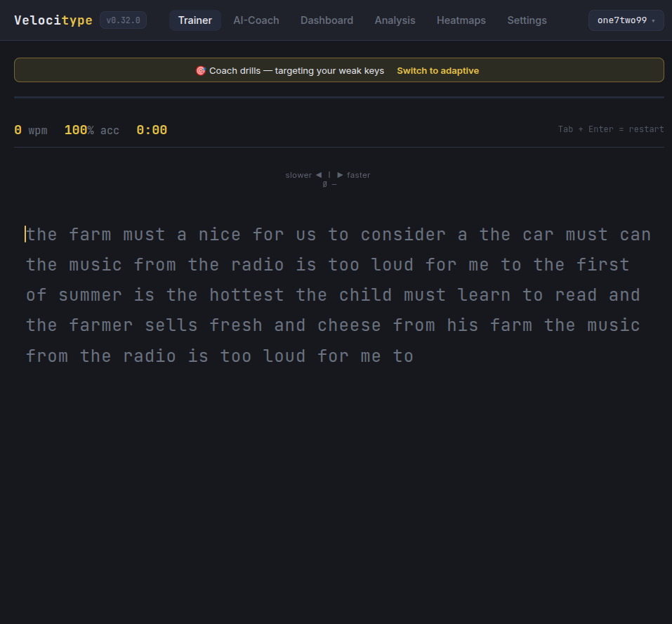Click the session progress bar
The width and height of the screenshot is (672, 624).
coord(339,98)
